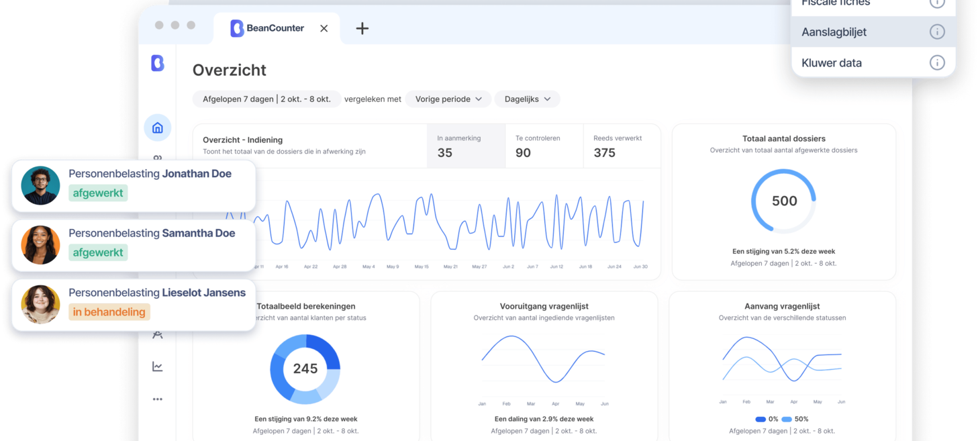
Task: Click the 50% legend swatch in Aanvang vragenlijst
Action: coord(787,420)
